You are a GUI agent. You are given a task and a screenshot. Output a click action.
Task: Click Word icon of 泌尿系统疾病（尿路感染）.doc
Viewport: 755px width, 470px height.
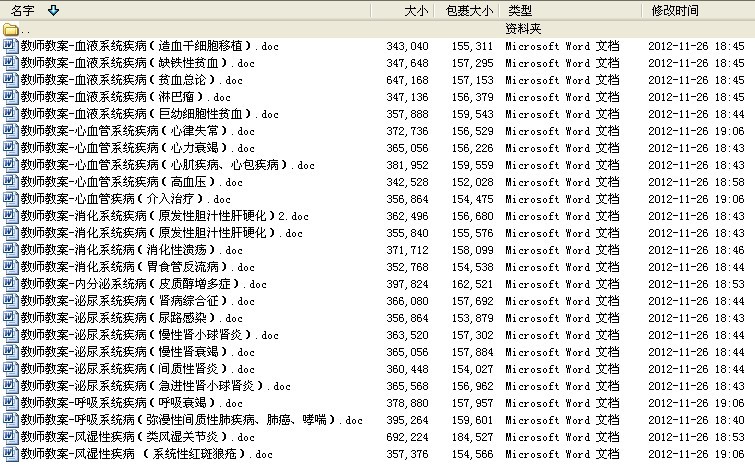coord(11,317)
